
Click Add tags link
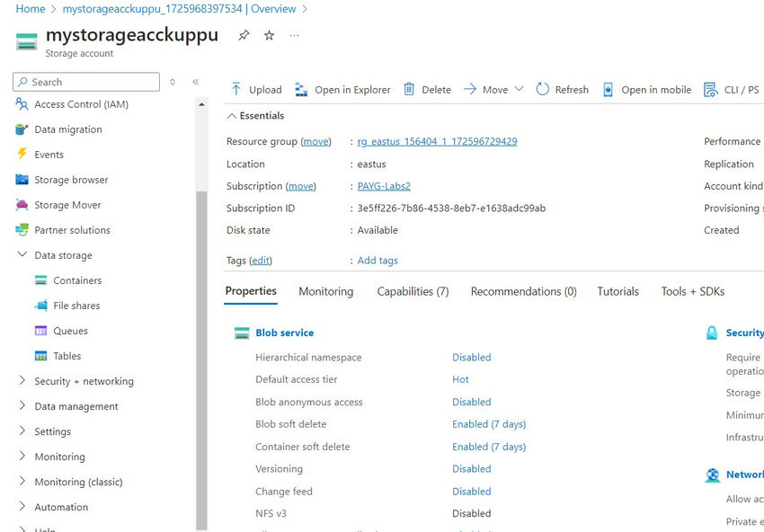coord(378,260)
